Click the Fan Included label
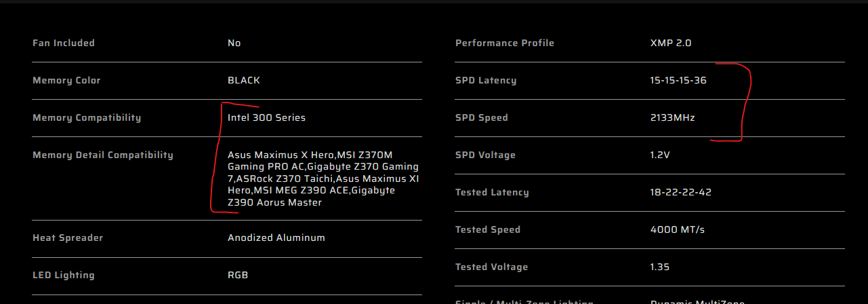Viewport: 868px width, 304px height. coord(64,43)
